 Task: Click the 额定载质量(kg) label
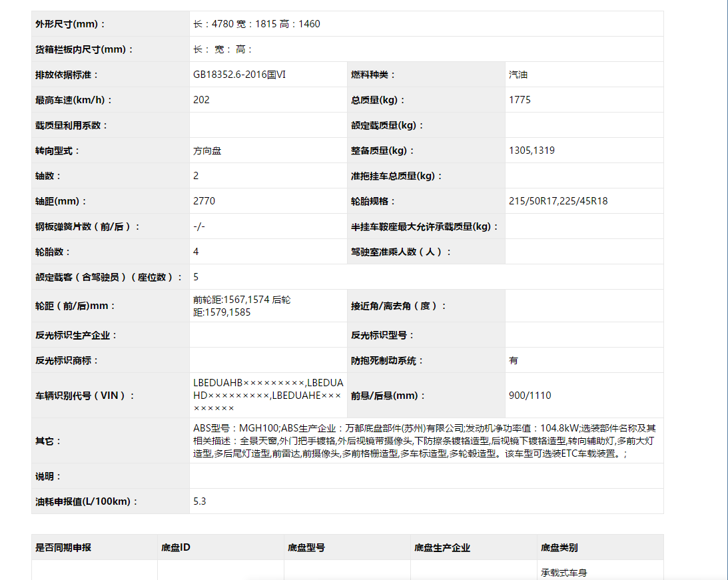pos(387,125)
